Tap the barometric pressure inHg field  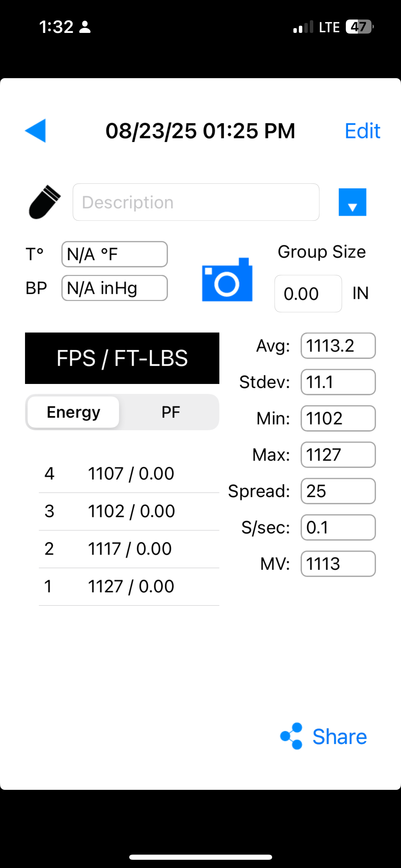point(114,288)
